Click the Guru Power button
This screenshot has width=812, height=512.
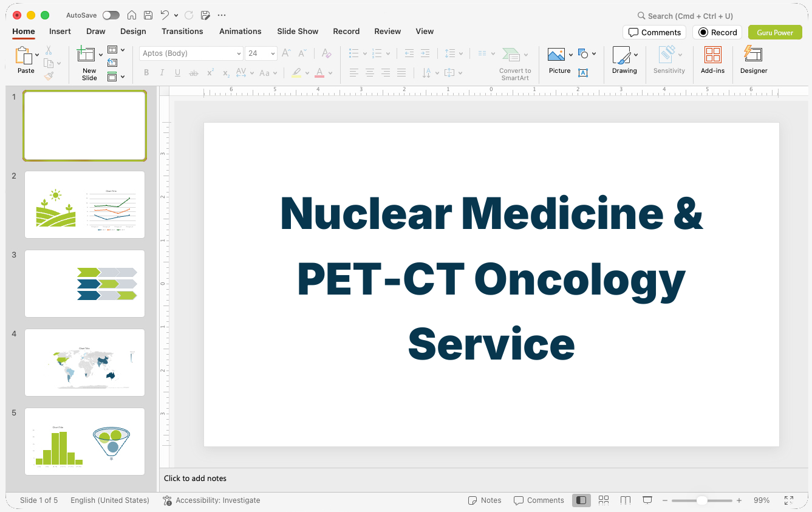[775, 32]
